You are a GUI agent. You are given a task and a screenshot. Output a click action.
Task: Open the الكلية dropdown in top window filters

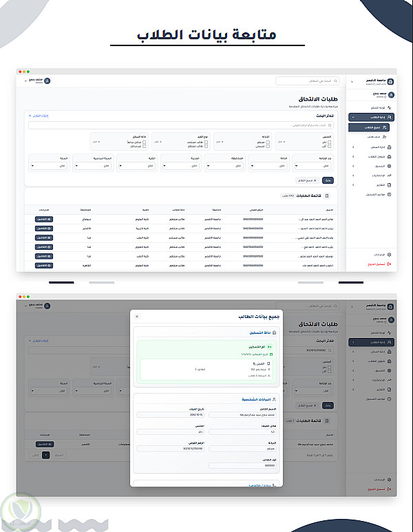(137, 166)
